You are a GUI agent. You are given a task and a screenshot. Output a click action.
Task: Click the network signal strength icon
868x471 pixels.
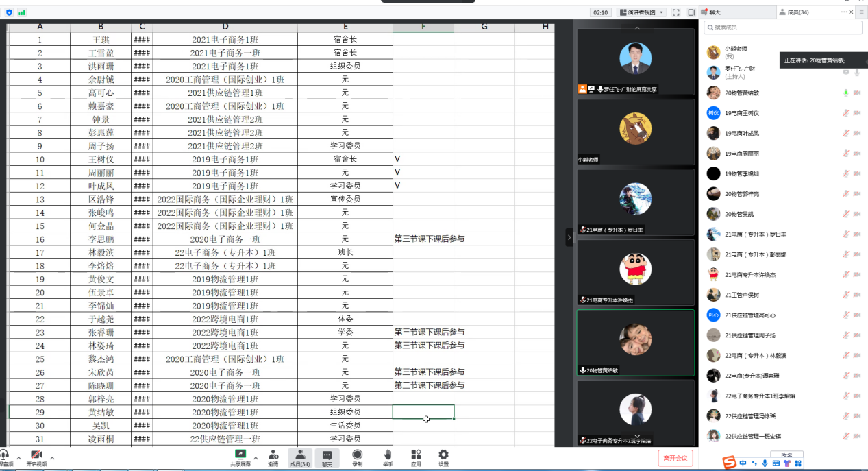coord(22,12)
